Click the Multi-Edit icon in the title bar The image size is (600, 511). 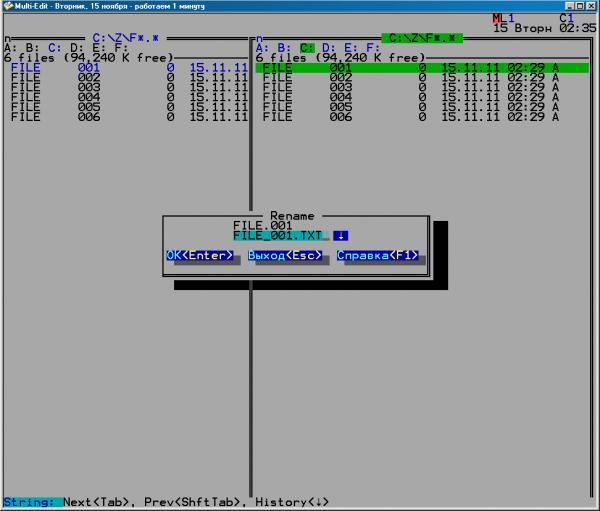click(x=8, y=6)
